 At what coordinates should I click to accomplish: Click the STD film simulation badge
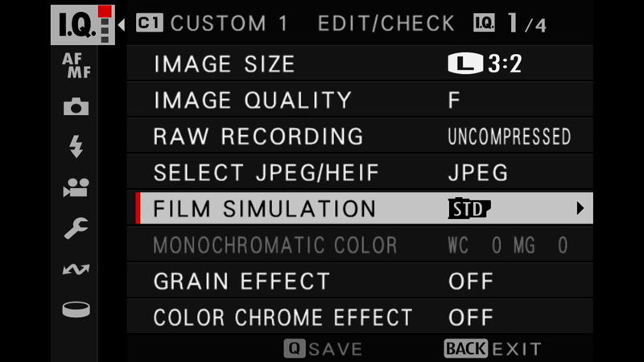tap(469, 208)
